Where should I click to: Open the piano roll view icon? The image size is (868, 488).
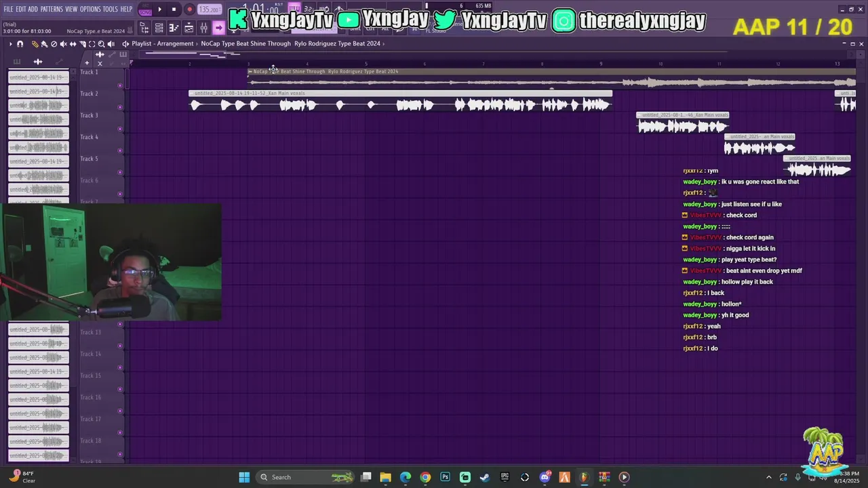[x=174, y=28]
